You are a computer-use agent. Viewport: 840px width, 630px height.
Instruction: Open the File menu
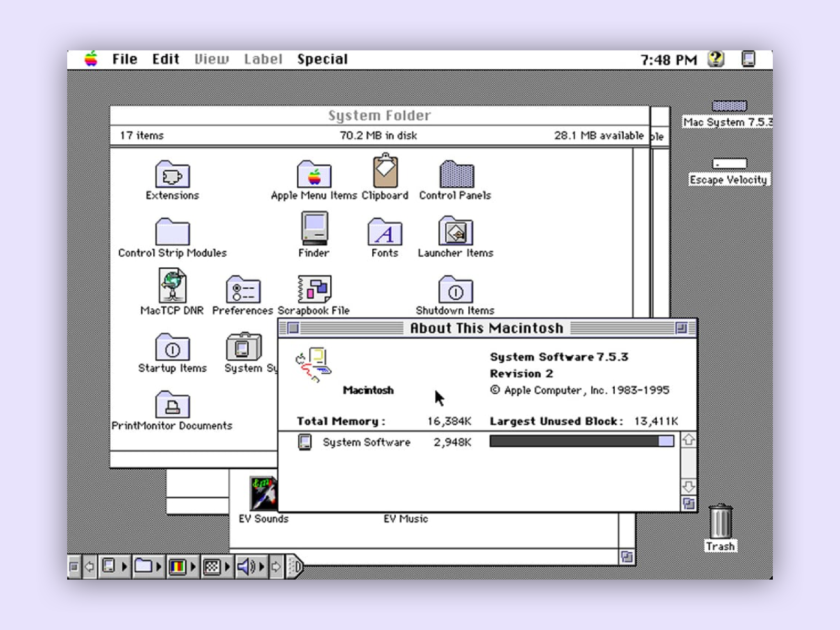click(x=124, y=59)
